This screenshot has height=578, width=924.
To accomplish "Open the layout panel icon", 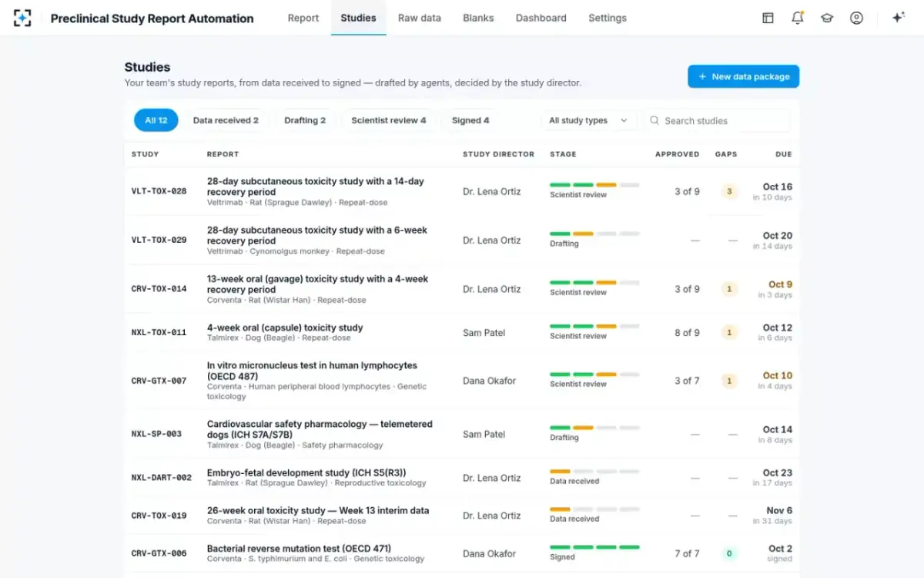I will [x=768, y=18].
